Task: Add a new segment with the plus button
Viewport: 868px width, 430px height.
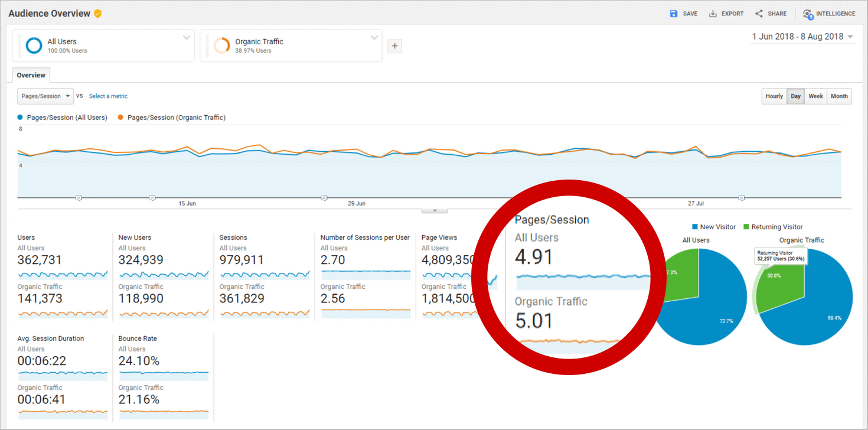Action: pos(394,46)
